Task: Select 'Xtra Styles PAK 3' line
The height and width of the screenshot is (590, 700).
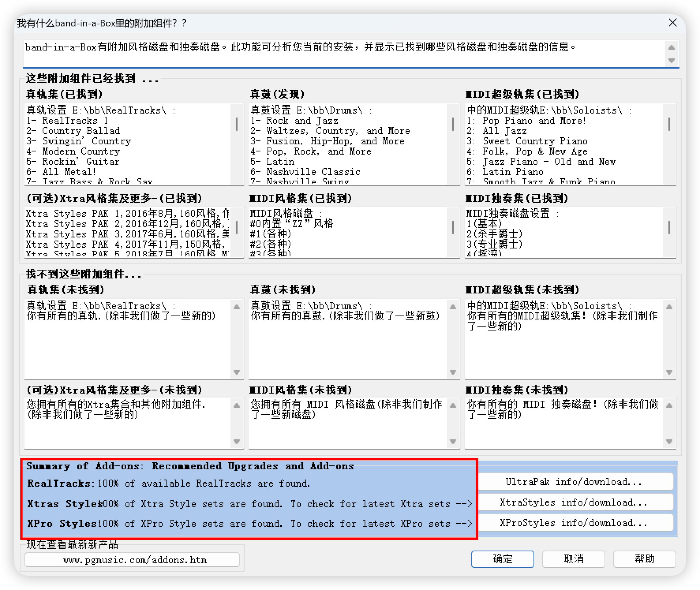Action: point(127,234)
